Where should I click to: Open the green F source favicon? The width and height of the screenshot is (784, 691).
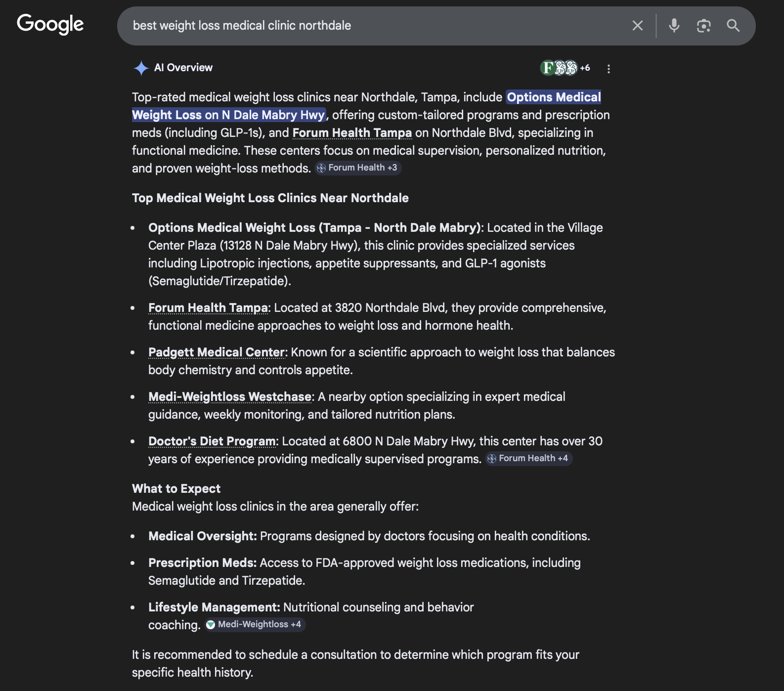[x=547, y=68]
